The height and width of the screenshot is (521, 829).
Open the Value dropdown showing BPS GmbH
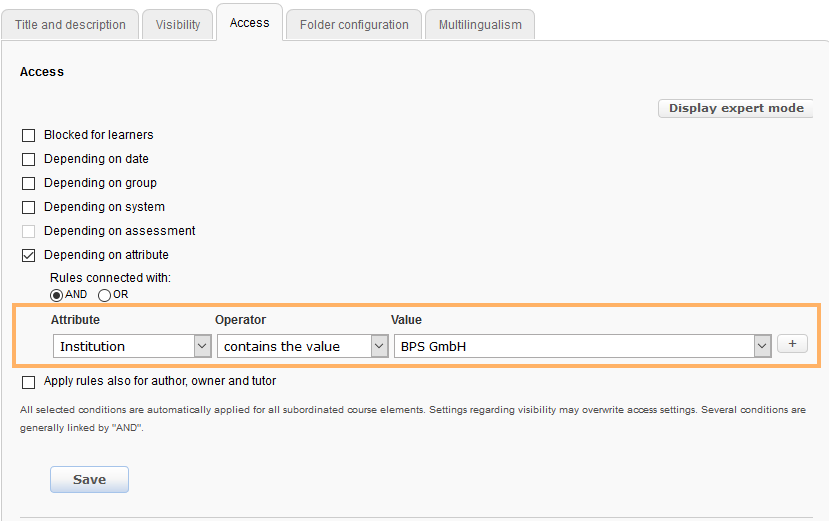pyautogui.click(x=583, y=346)
